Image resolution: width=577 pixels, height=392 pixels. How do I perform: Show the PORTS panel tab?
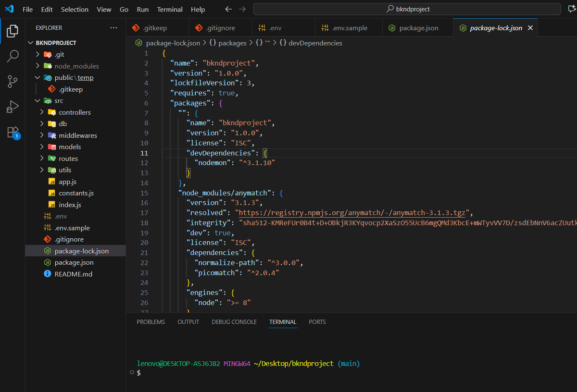(x=317, y=322)
